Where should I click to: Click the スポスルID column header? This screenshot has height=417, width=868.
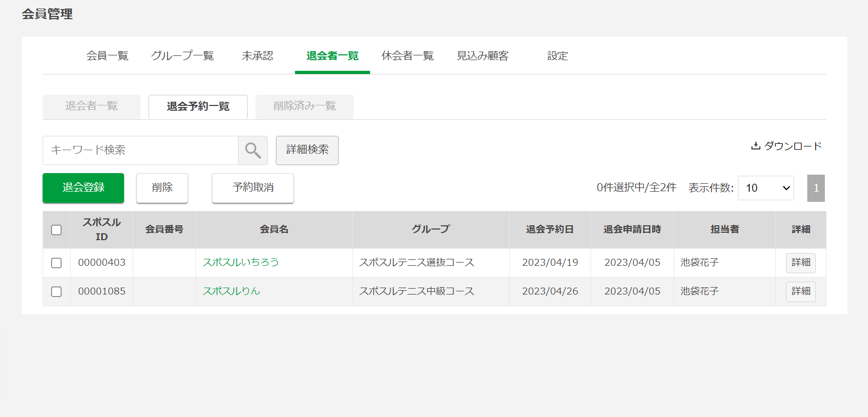coord(102,230)
